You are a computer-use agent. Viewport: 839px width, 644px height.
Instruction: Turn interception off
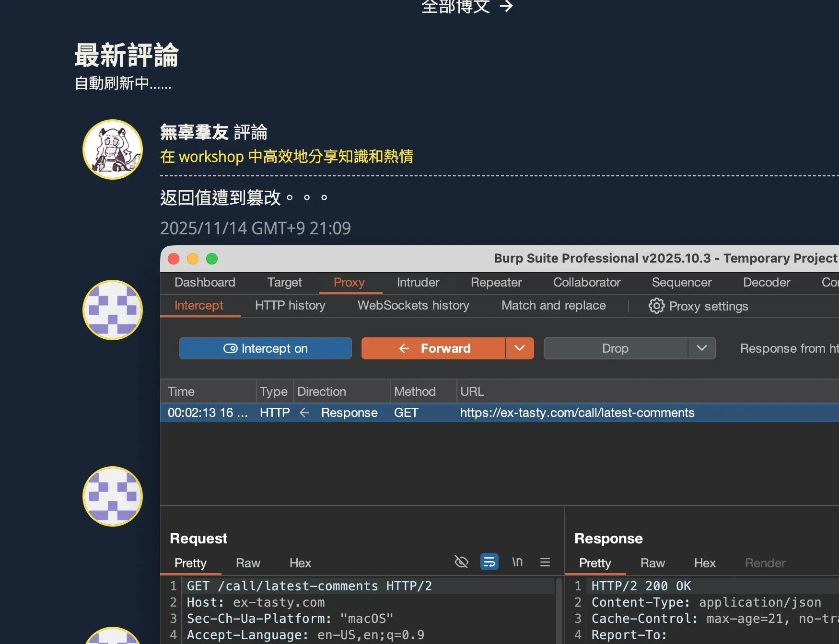(x=265, y=348)
